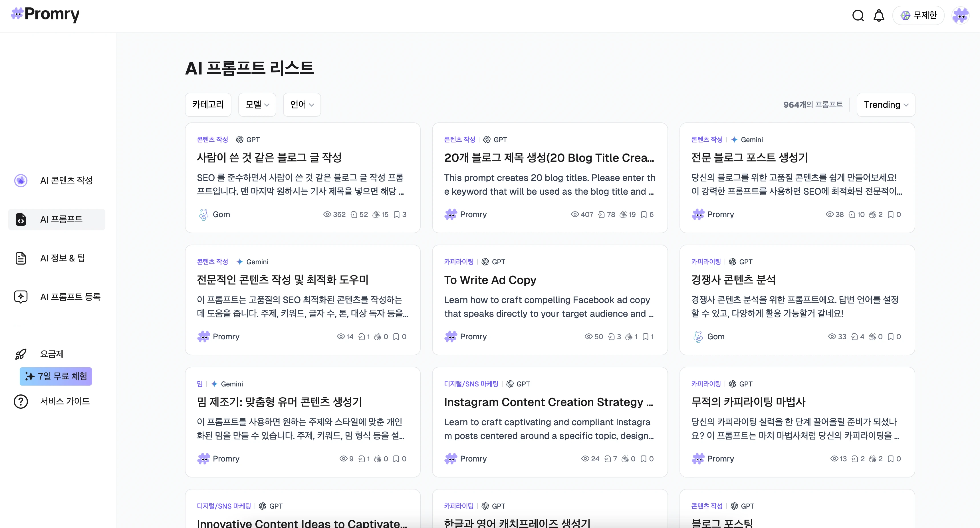
Task: Click the 요금제 rocket icon
Action: pyautogui.click(x=21, y=354)
